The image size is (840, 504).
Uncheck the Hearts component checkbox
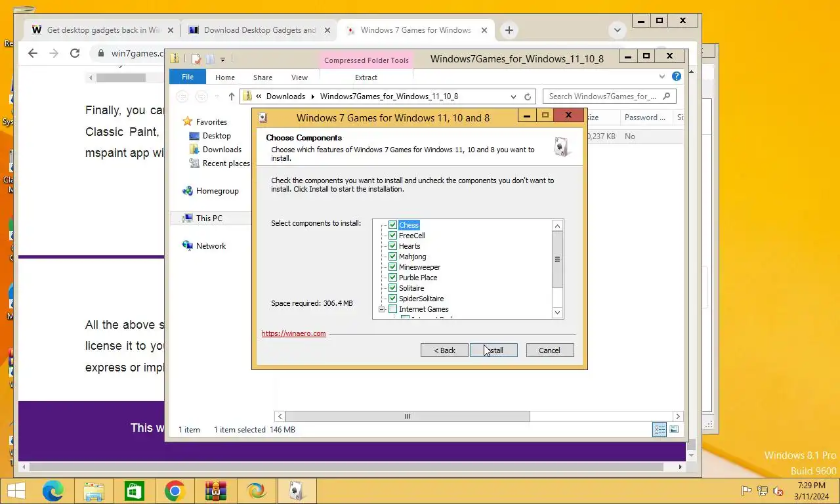(393, 246)
